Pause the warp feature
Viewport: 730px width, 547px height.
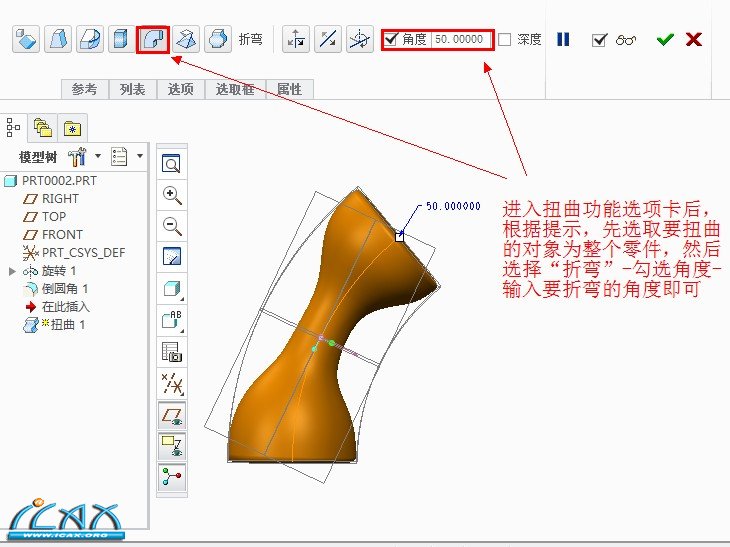click(563, 39)
